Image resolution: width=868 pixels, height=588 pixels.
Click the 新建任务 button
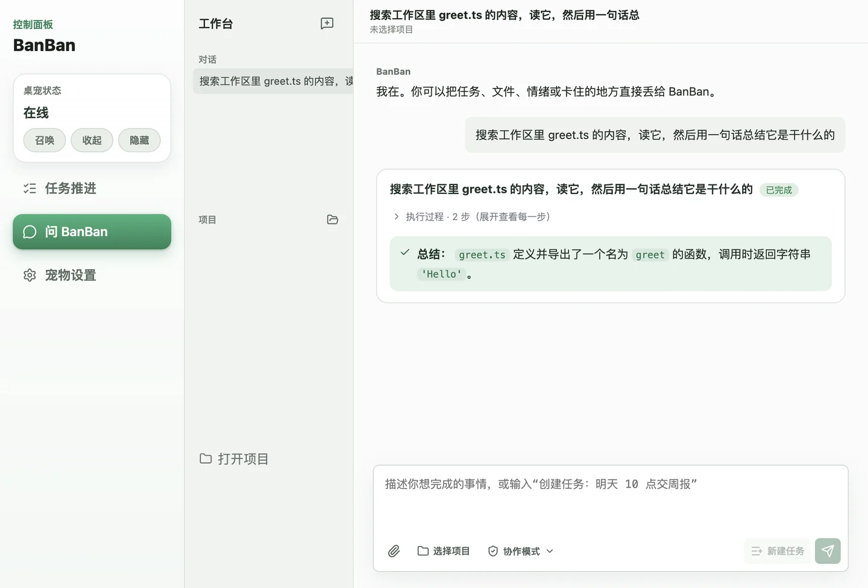point(778,551)
